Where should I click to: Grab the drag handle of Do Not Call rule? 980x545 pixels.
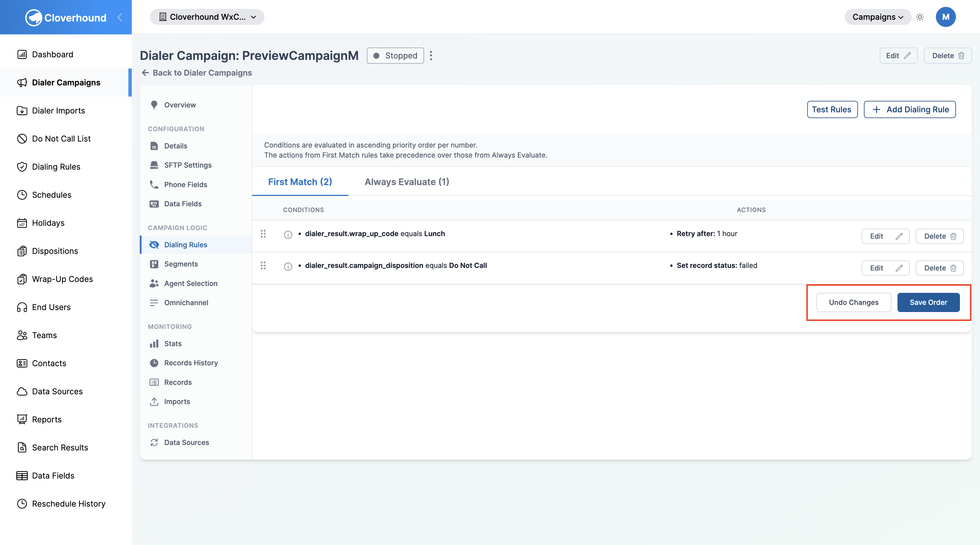click(263, 265)
